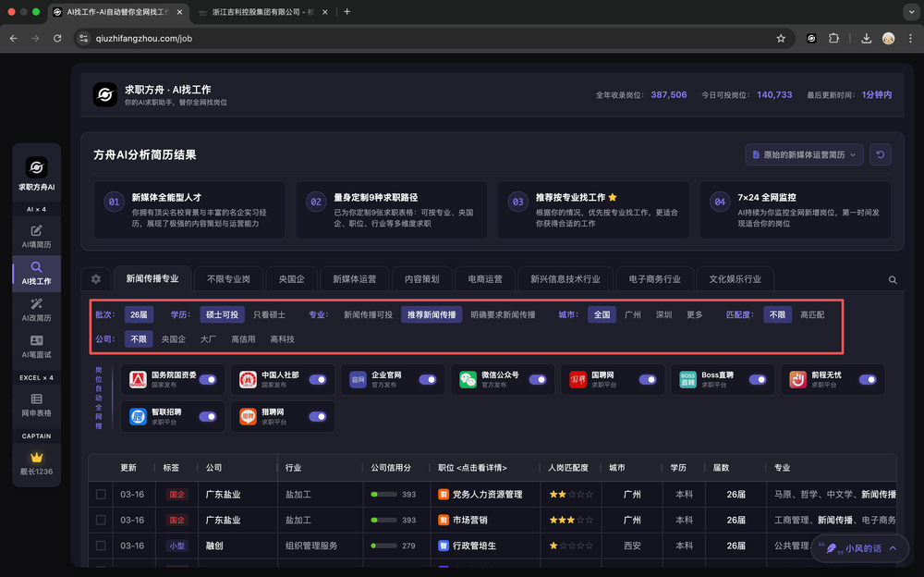924x577 pixels.
Task: Click the credit score bar for 融创
Action: (383, 546)
